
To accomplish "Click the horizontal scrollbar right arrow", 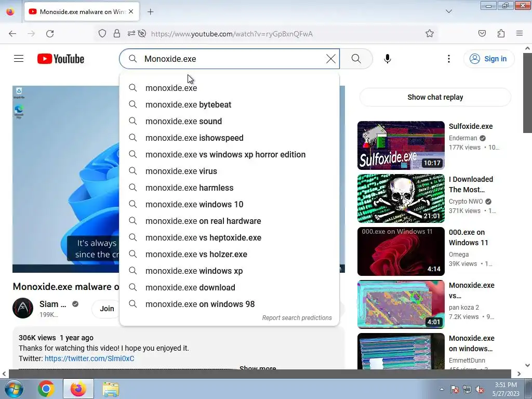I will point(518,374).
